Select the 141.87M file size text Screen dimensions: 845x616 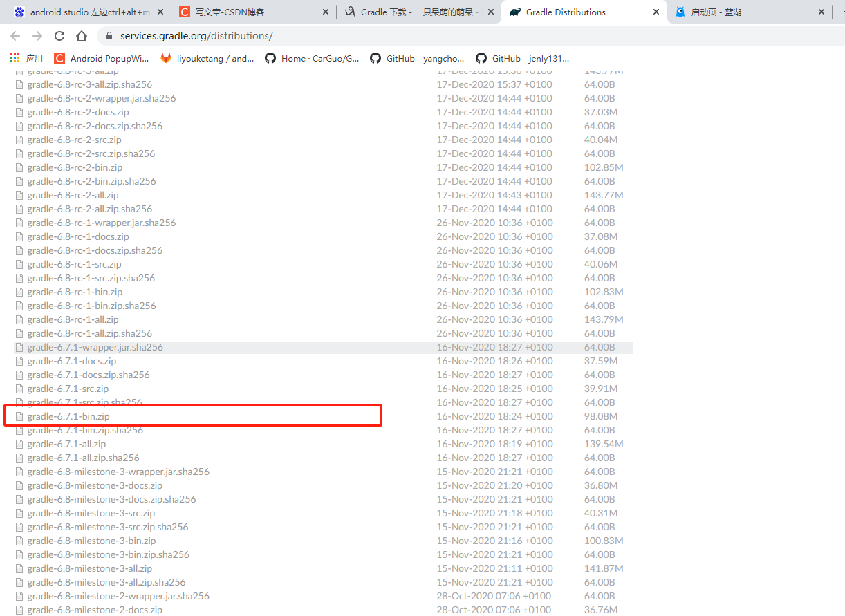coord(604,568)
